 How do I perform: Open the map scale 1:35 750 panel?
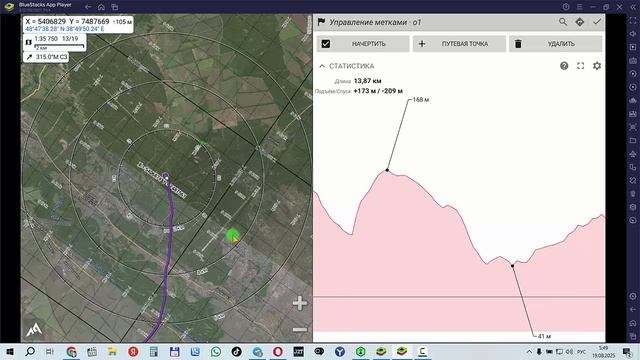point(55,42)
